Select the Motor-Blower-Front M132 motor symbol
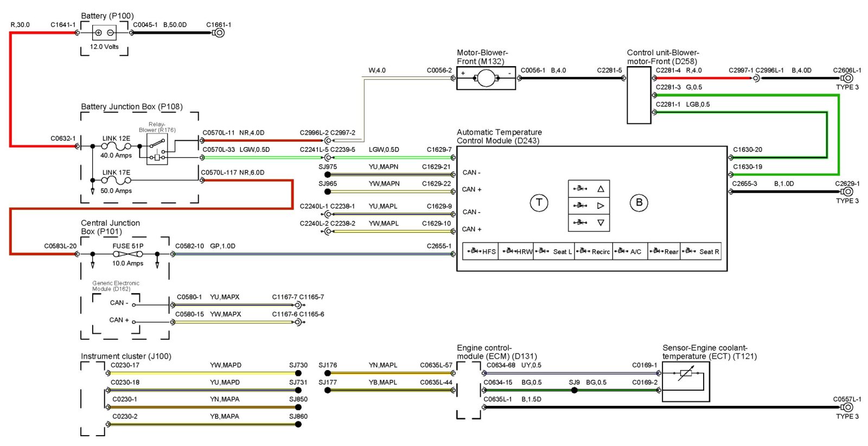Screen dimensions: 868x446 pos(486,79)
